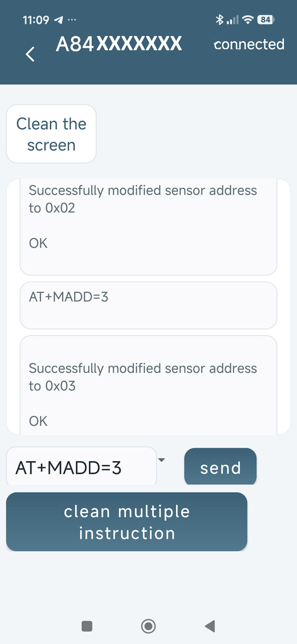
Task: Tap the Android recent apps square icon
Action: pyautogui.click(x=87, y=626)
